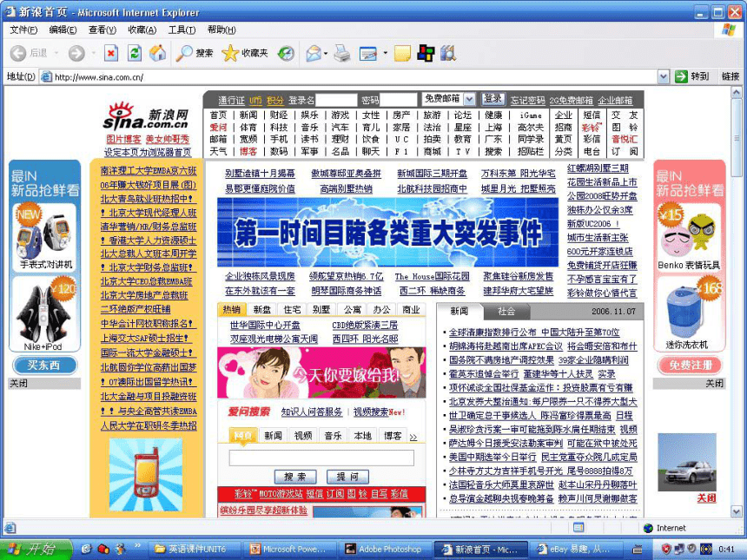Click the Research books toolbar icon

448,53
